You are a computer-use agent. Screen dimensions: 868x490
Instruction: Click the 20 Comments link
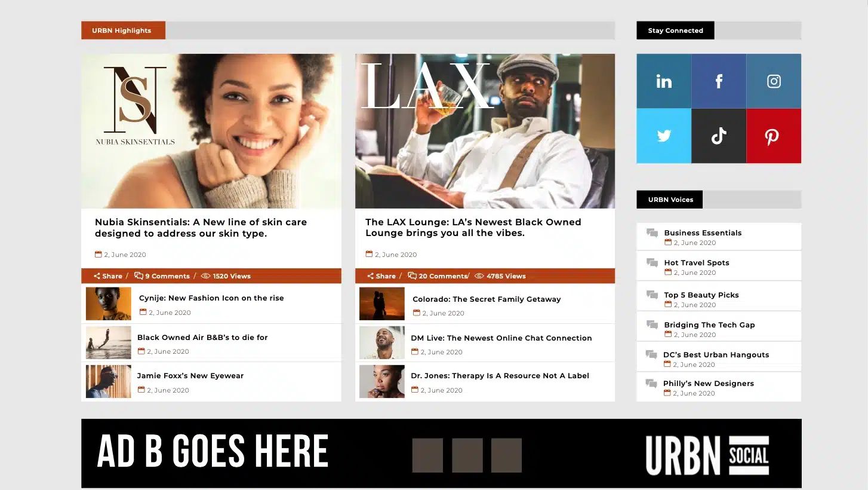[443, 276]
